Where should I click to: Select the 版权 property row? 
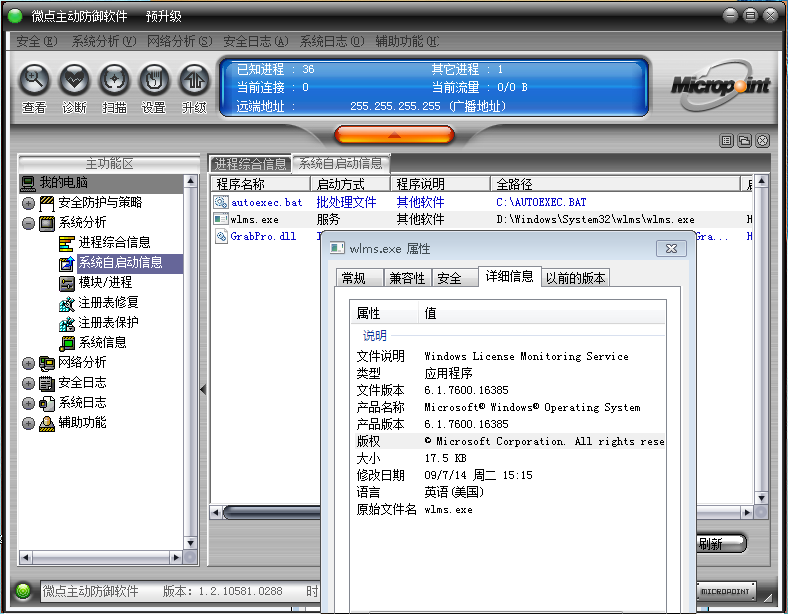point(510,441)
